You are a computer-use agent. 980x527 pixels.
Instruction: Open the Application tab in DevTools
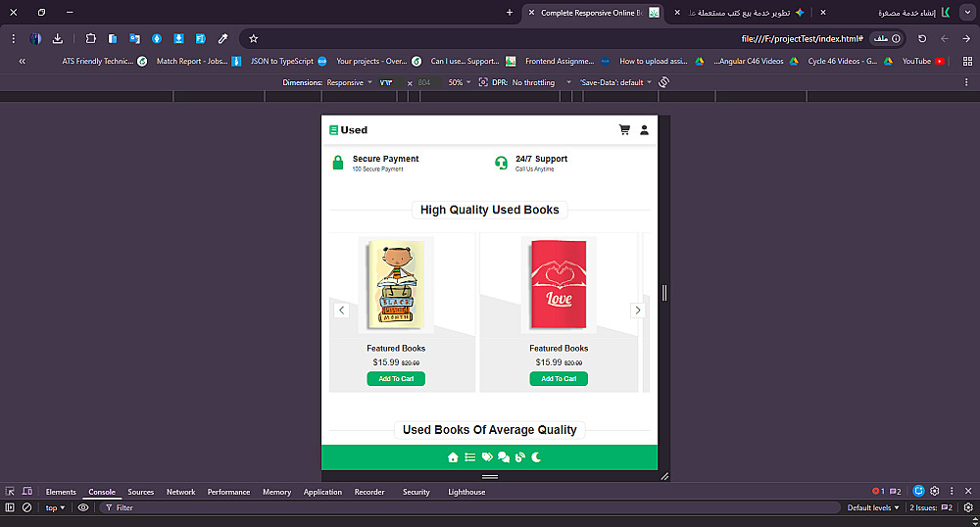(x=322, y=492)
